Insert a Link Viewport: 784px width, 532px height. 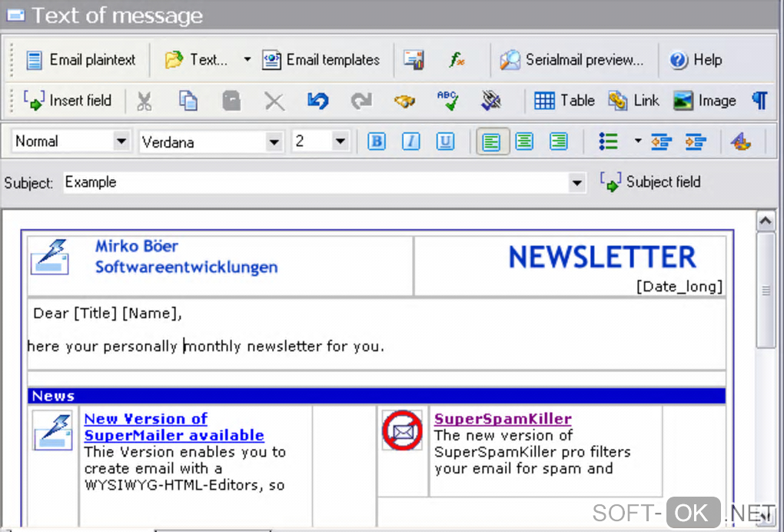coord(633,101)
